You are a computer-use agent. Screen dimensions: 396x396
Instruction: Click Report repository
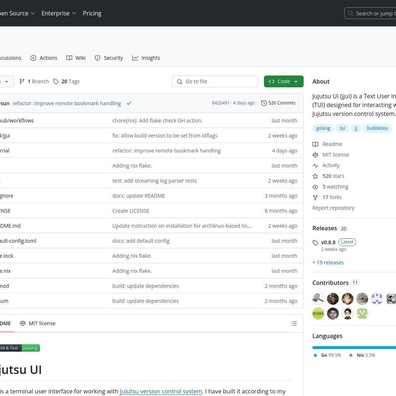click(x=333, y=208)
